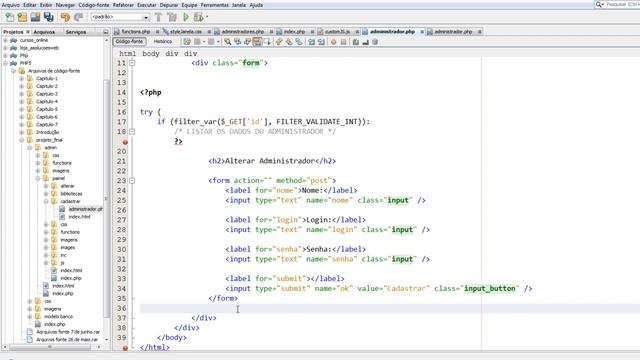
Task: Toggle rectangular selection icon in editor toolbar
Action: click(267, 42)
